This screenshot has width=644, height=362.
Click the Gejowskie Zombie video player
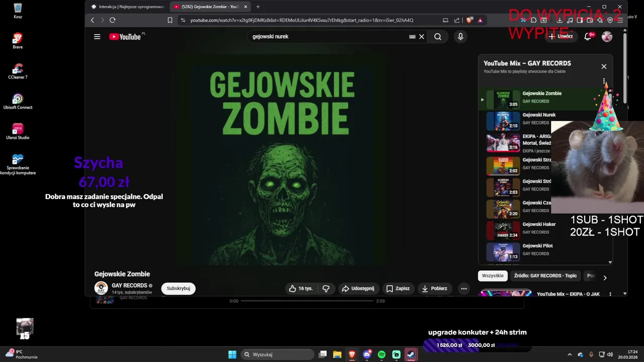[282, 160]
